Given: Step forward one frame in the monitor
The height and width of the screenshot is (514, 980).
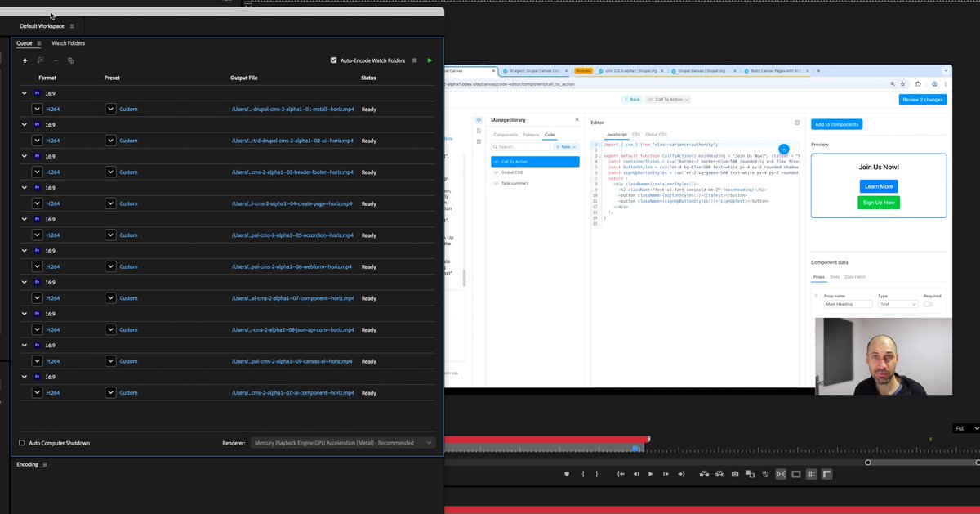Looking at the screenshot, I should 666,474.
